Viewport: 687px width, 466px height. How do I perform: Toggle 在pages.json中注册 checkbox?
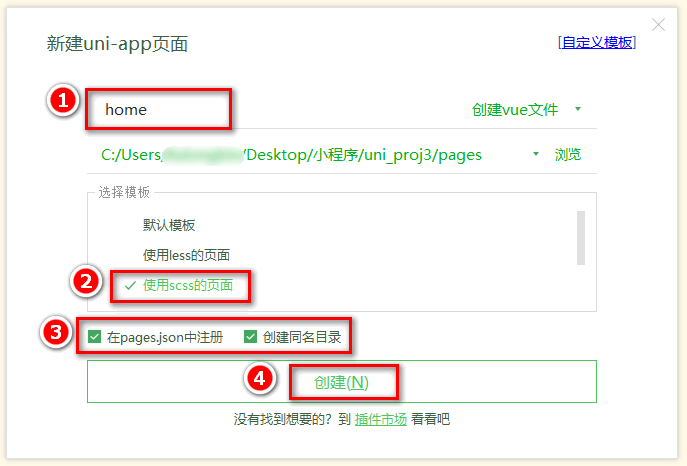coord(95,337)
